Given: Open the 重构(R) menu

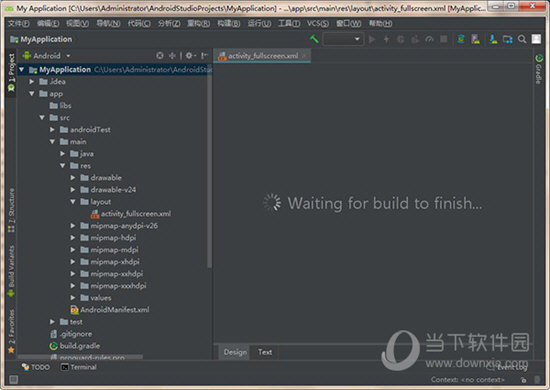Looking at the screenshot, I should 199,23.
